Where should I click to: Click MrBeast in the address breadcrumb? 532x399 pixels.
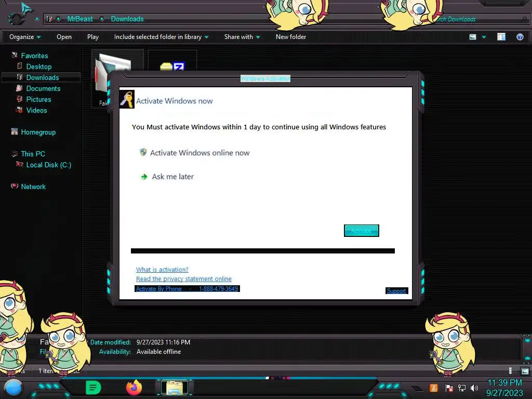point(79,19)
